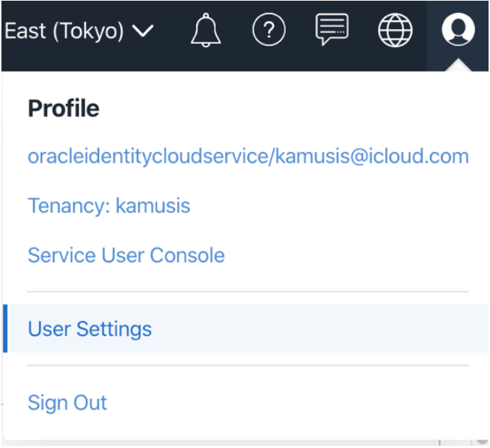The height and width of the screenshot is (448, 490).
Task: Open the live chat speech bubble icon
Action: click(332, 30)
